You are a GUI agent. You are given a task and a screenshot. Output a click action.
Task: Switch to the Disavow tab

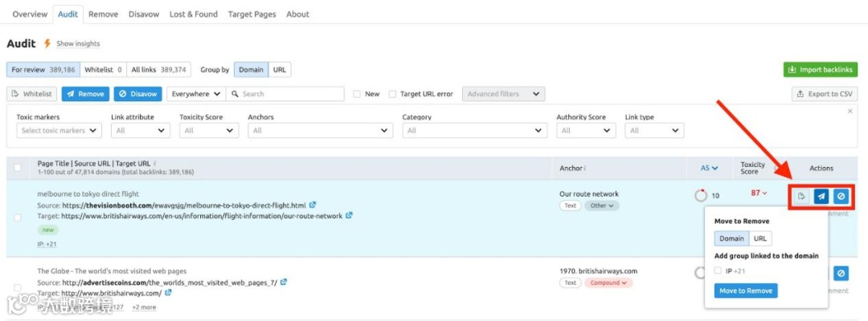pyautogui.click(x=144, y=14)
